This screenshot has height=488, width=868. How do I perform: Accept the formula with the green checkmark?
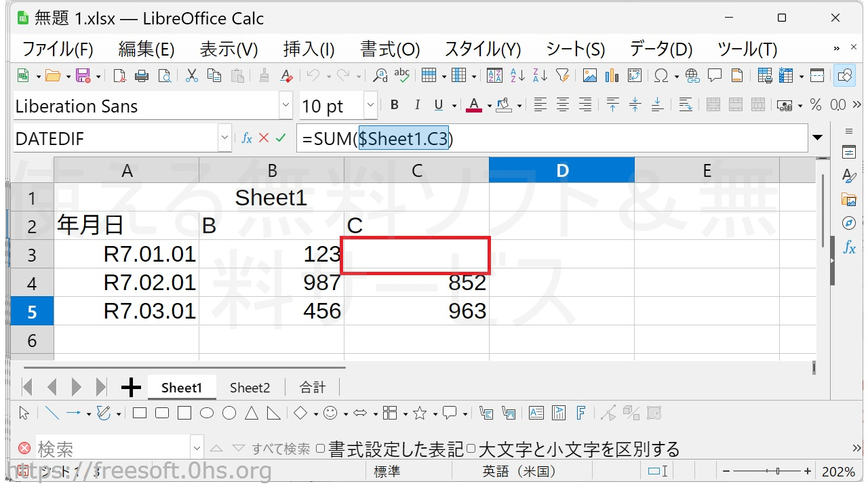[x=281, y=138]
